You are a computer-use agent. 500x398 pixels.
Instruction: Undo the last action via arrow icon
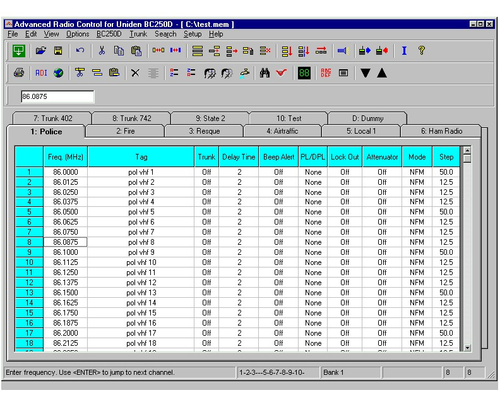(x=80, y=51)
